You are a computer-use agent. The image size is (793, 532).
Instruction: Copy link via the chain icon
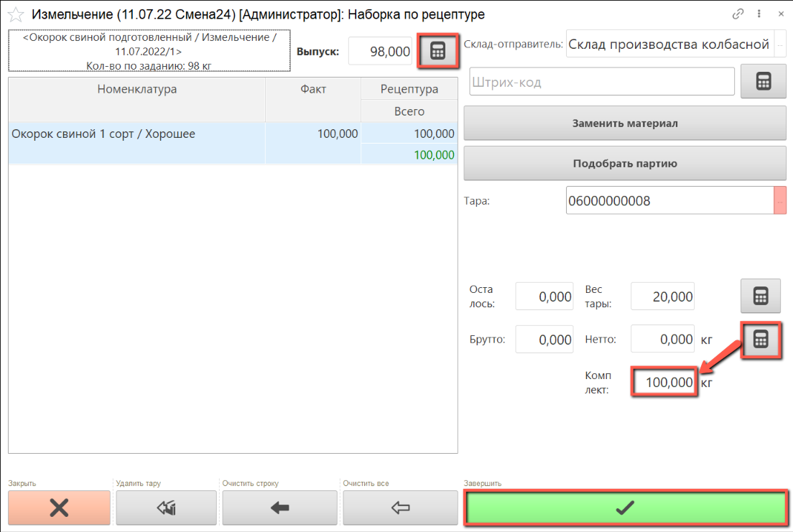pyautogui.click(x=738, y=14)
